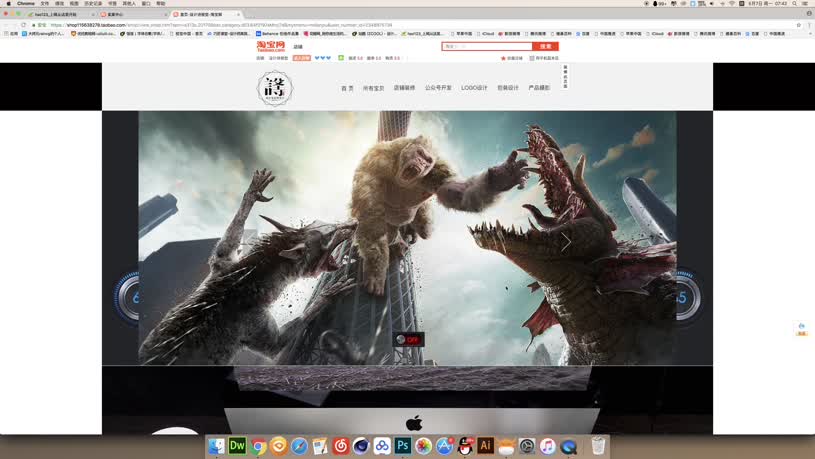Image resolution: width=815 pixels, height=459 pixels.
Task: Go to next slide with right arrow
Action: click(566, 242)
